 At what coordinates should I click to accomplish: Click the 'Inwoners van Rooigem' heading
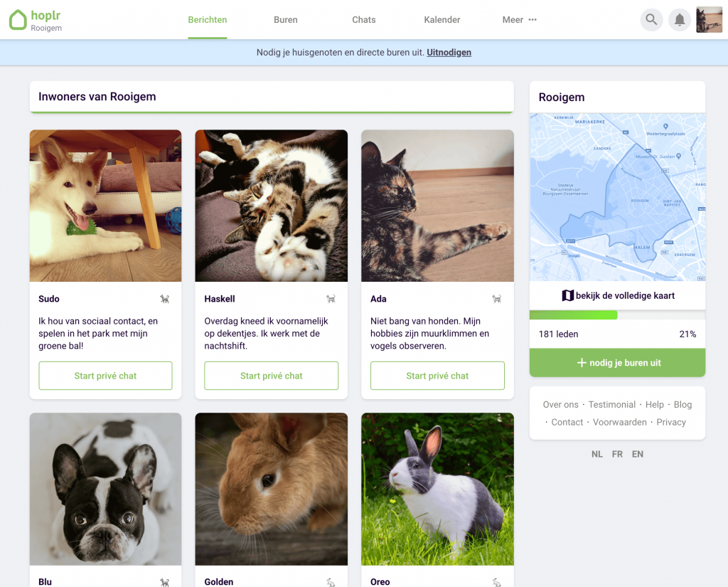tap(97, 97)
